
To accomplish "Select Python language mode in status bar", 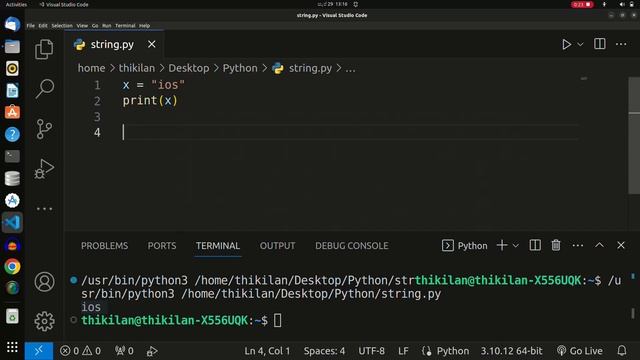I will 453,351.
